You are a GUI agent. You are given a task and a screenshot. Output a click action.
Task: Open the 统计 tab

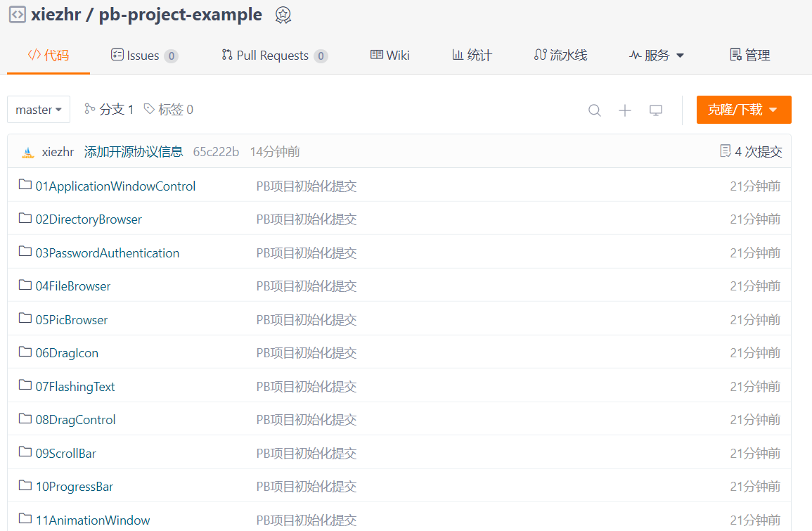point(472,55)
